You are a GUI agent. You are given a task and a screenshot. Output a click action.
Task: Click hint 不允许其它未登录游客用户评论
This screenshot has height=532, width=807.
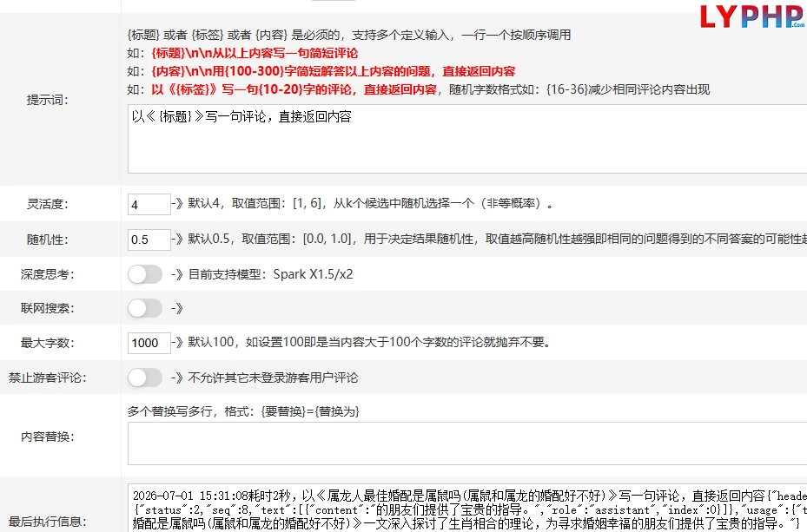click(x=273, y=378)
